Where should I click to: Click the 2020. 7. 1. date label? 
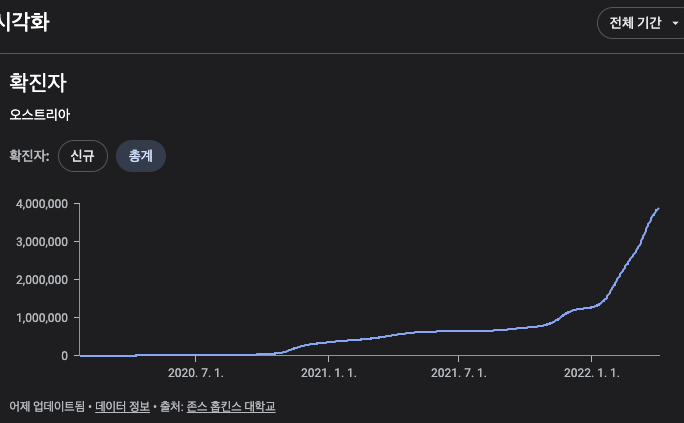195,373
